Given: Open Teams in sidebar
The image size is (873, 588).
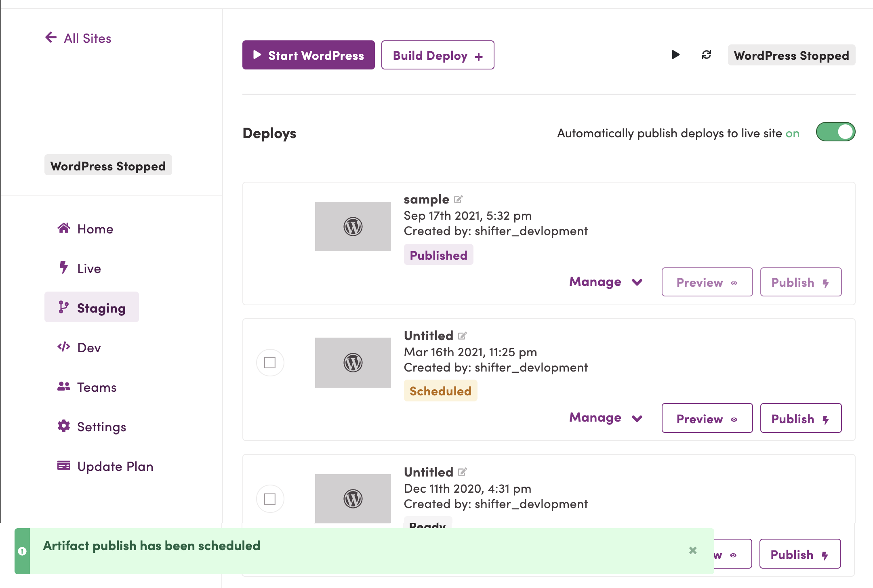Looking at the screenshot, I should pyautogui.click(x=87, y=387).
